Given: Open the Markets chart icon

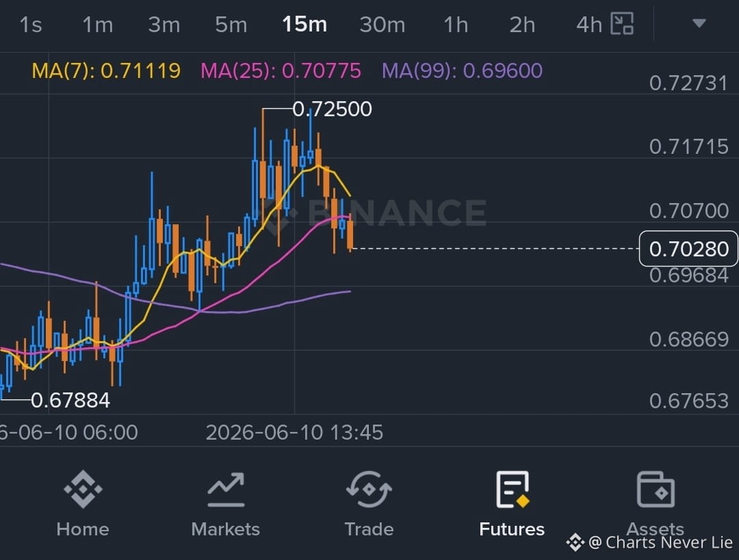Looking at the screenshot, I should click(226, 490).
